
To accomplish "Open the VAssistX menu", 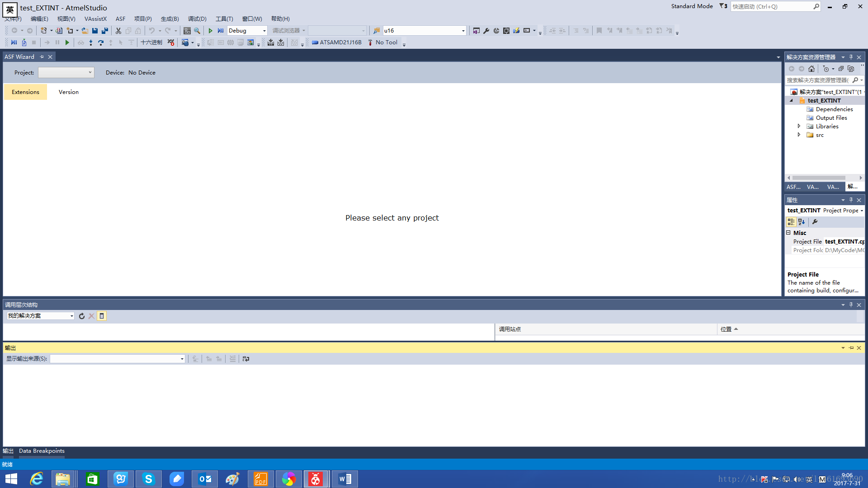I will point(95,19).
